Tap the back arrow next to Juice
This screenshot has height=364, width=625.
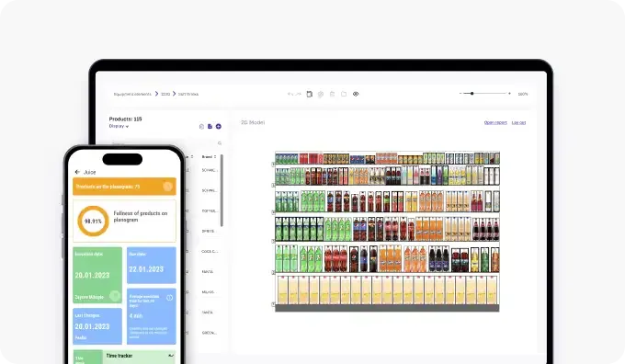77,172
